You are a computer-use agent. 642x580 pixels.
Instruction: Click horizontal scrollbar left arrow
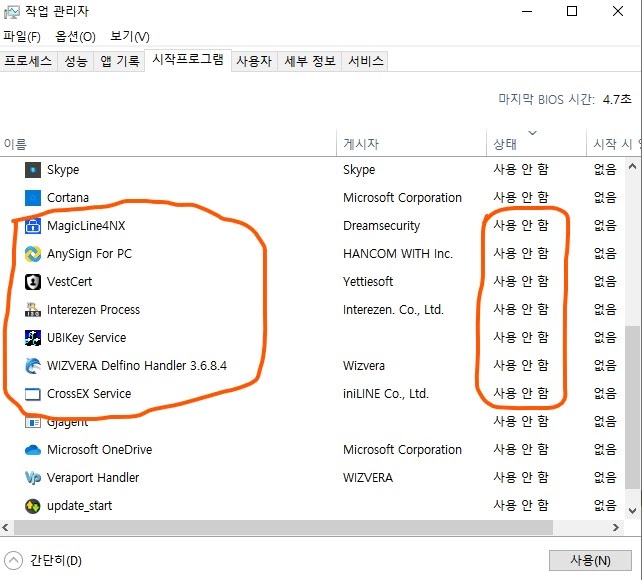pos(5,528)
